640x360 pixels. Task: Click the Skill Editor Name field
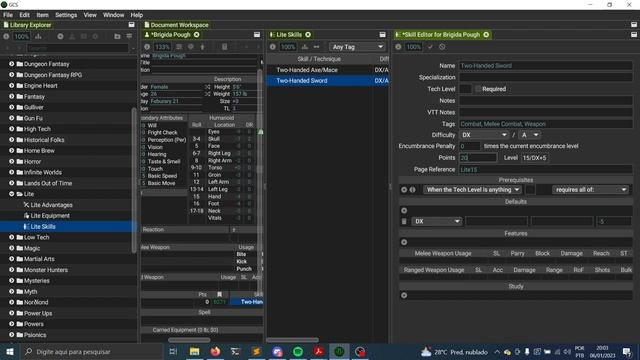coord(546,65)
